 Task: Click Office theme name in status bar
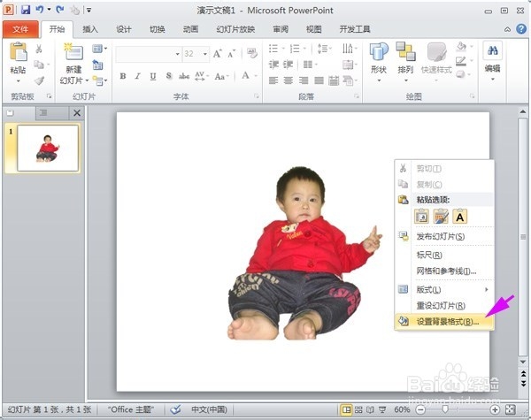click(131, 410)
